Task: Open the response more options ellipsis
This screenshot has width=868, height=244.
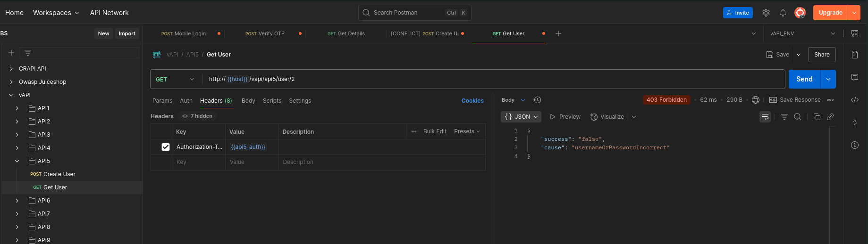Action: click(x=830, y=100)
